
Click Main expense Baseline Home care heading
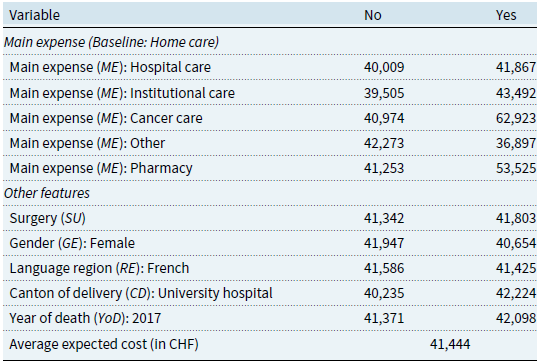click(x=111, y=42)
